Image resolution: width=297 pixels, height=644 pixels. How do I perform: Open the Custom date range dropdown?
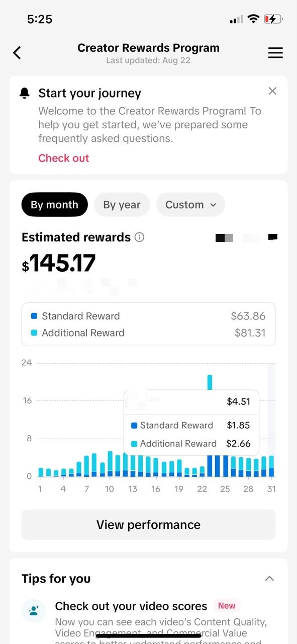click(x=190, y=205)
